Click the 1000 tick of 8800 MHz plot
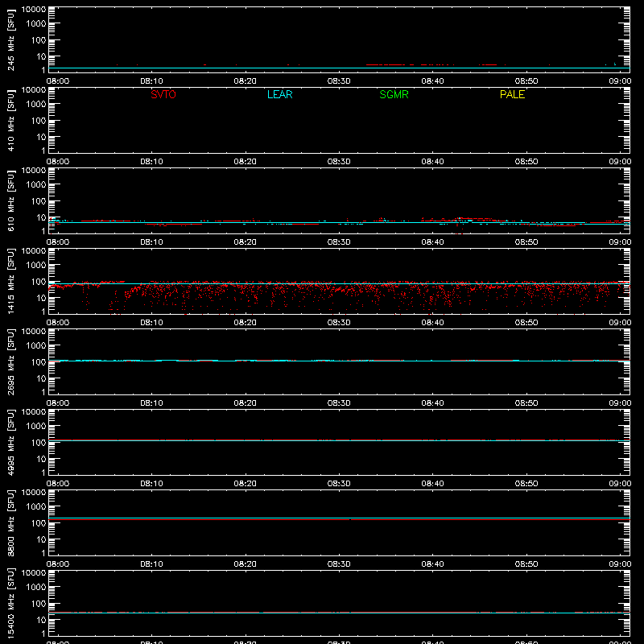This screenshot has width=644, height=644. (36, 507)
